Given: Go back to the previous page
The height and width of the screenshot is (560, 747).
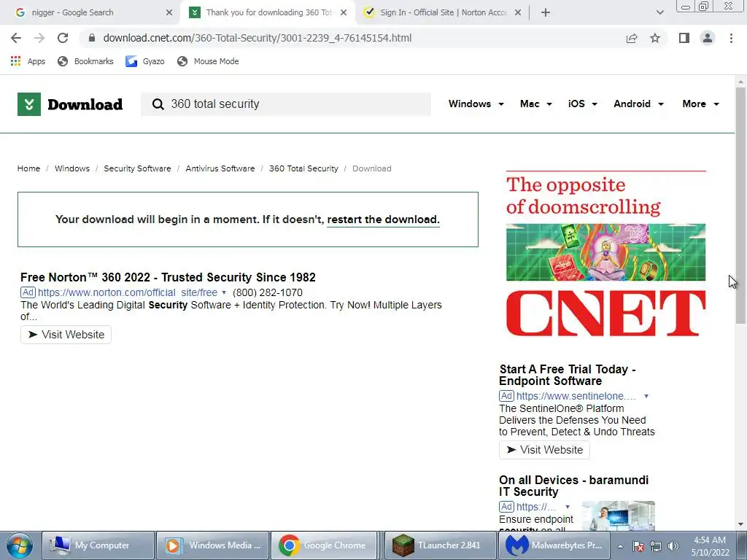Looking at the screenshot, I should pos(16,38).
